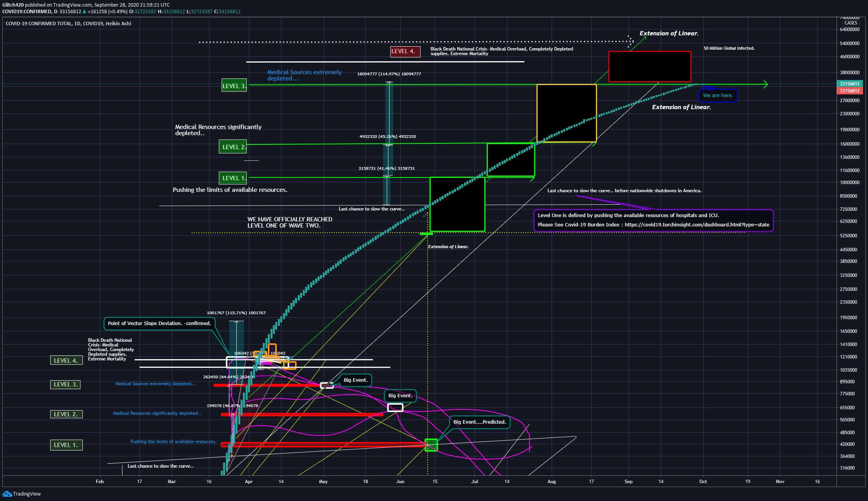The image size is (868, 501).
Task: Click the 'Aug' label on time axis
Action: pyautogui.click(x=552, y=482)
